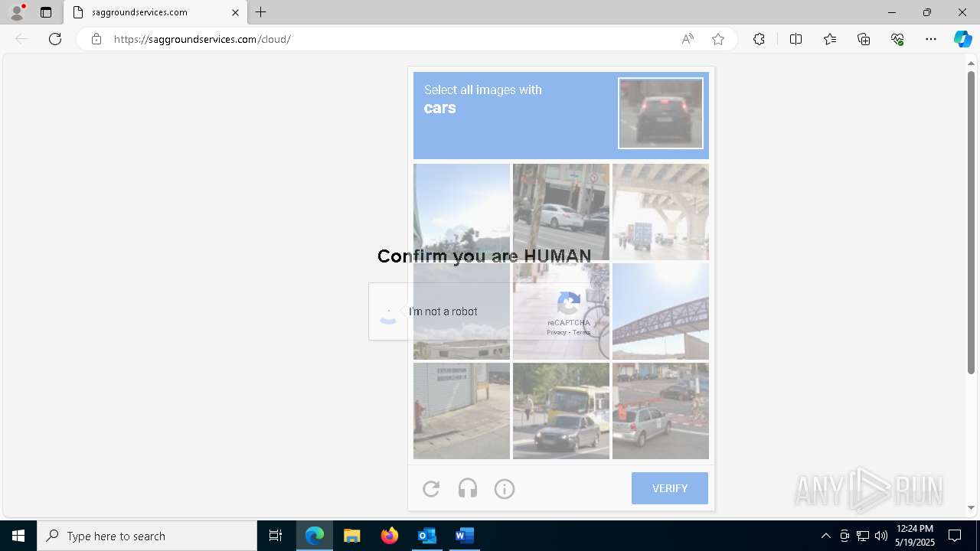Open the tab actions menu icon
Screen dimensions: 980x551
coord(46,12)
